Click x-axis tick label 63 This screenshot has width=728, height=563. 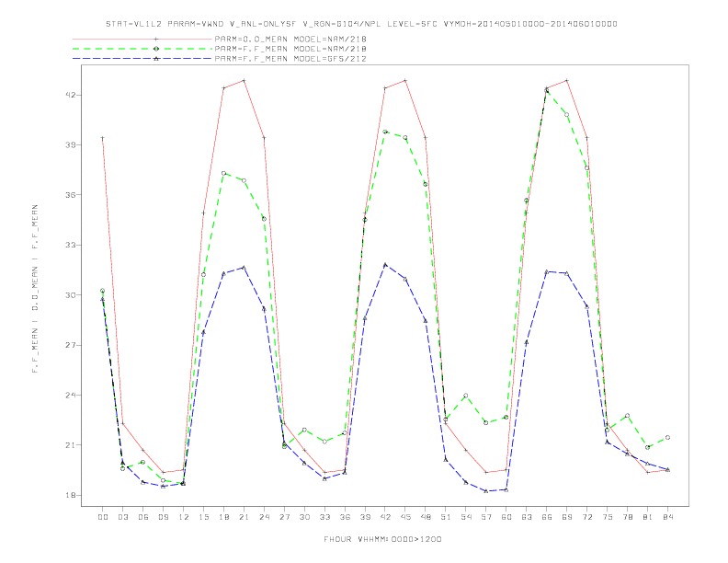(527, 517)
